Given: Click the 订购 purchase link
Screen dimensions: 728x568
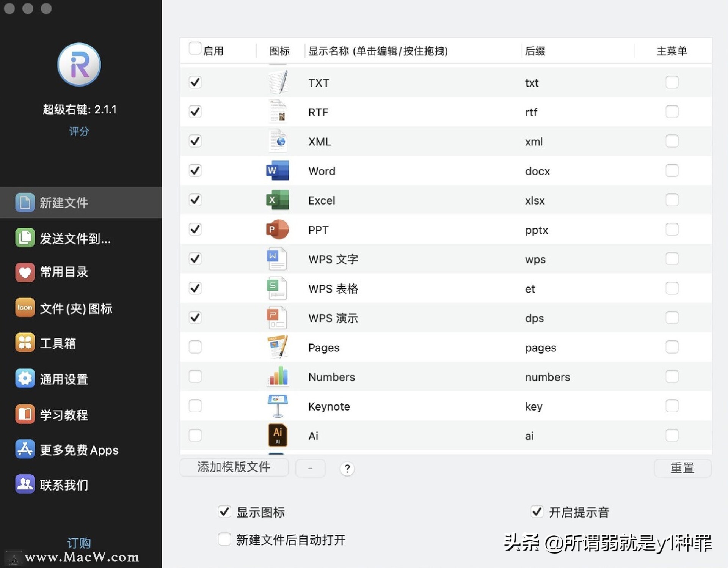Looking at the screenshot, I should pyautogui.click(x=79, y=543).
